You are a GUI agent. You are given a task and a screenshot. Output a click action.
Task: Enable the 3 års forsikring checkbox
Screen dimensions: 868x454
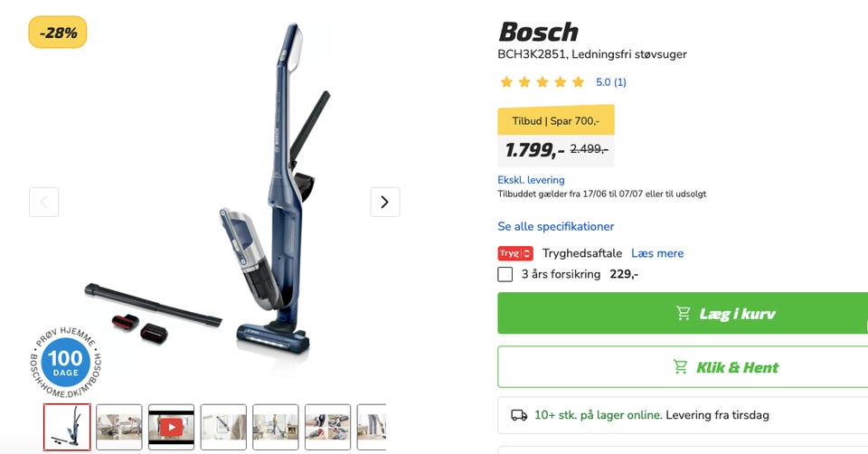pos(505,274)
